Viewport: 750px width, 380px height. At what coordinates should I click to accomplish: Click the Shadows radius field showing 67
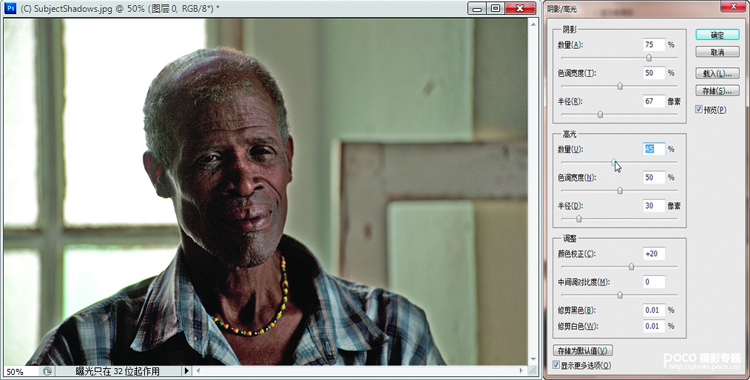pyautogui.click(x=654, y=101)
